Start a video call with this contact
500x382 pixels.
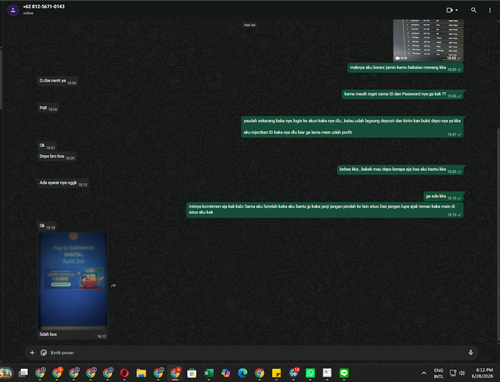pyautogui.click(x=449, y=10)
